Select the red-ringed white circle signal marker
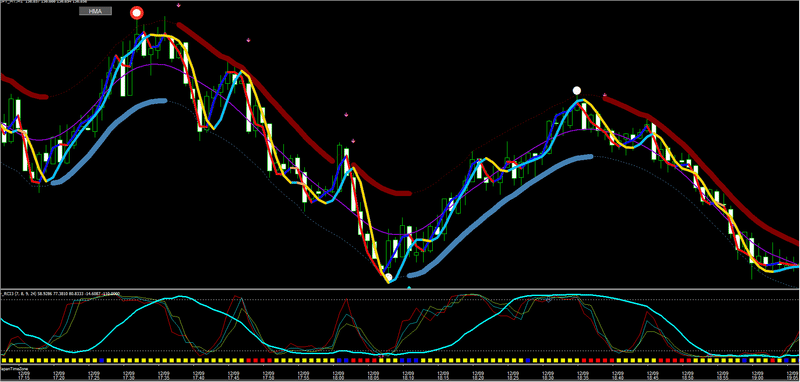 click(136, 13)
